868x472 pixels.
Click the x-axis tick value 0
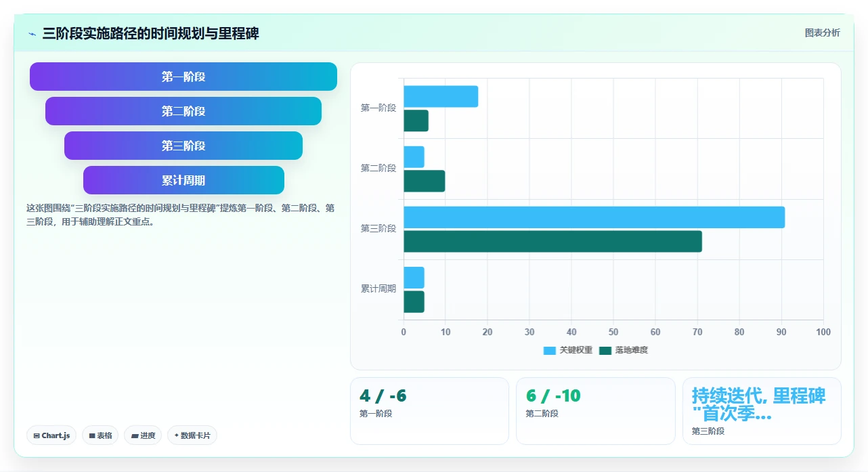pyautogui.click(x=404, y=332)
